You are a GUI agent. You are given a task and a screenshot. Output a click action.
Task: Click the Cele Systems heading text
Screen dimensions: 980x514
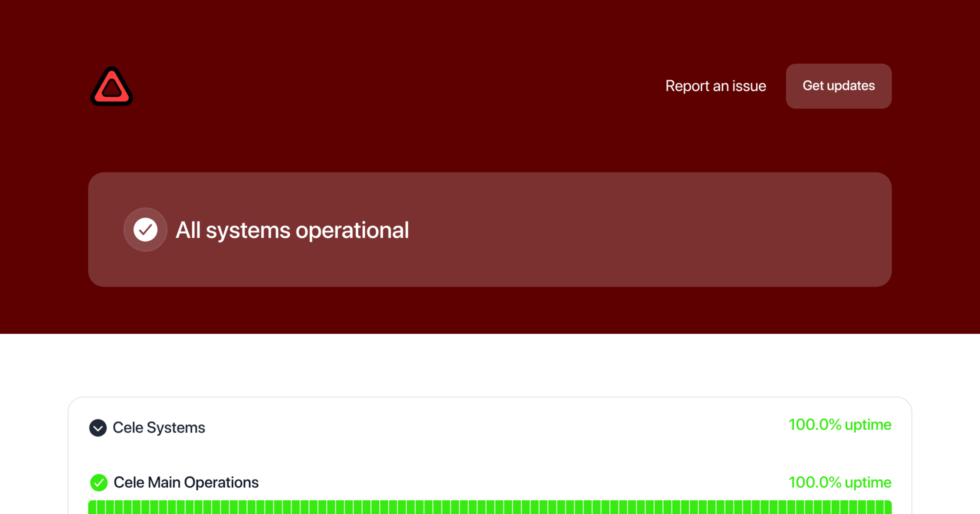159,428
